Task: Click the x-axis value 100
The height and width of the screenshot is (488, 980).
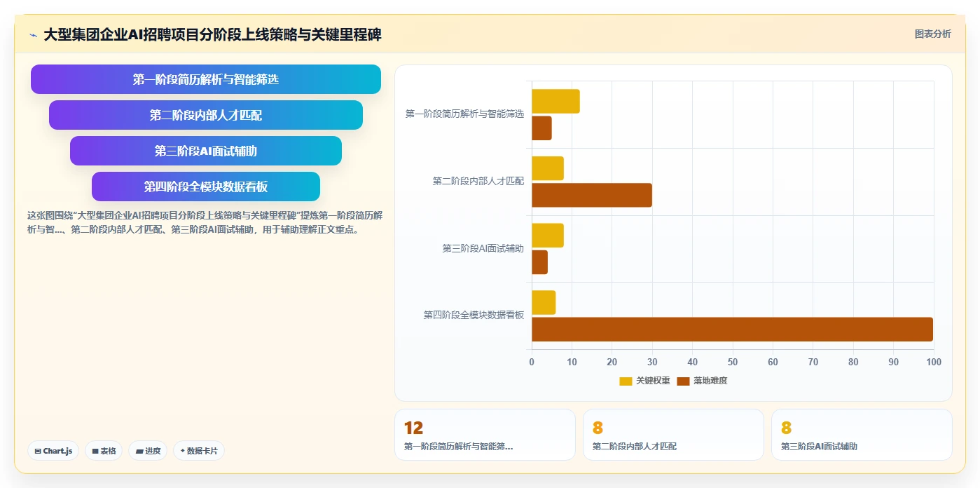Action: click(934, 362)
